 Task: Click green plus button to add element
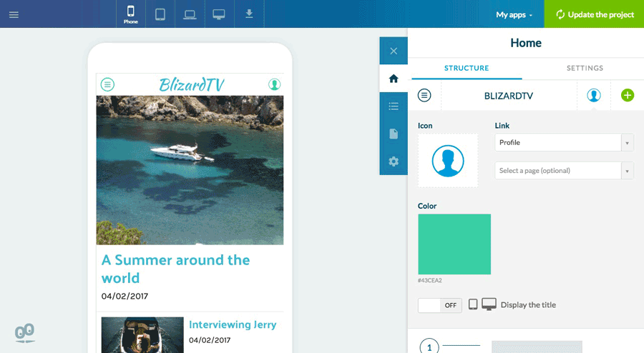coord(628,95)
